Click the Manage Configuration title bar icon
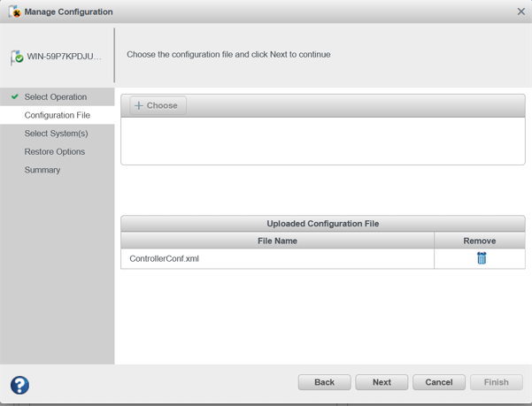 pyautogui.click(x=14, y=11)
